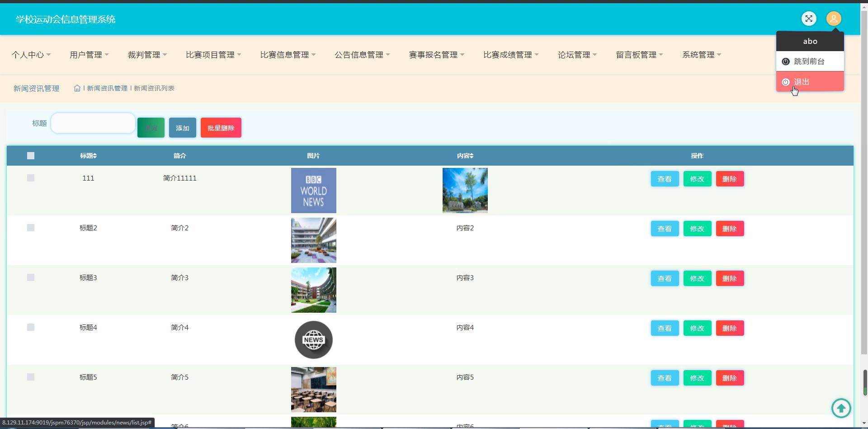868x429 pixels.
Task: Click the home icon in breadcrumb
Action: [x=77, y=88]
